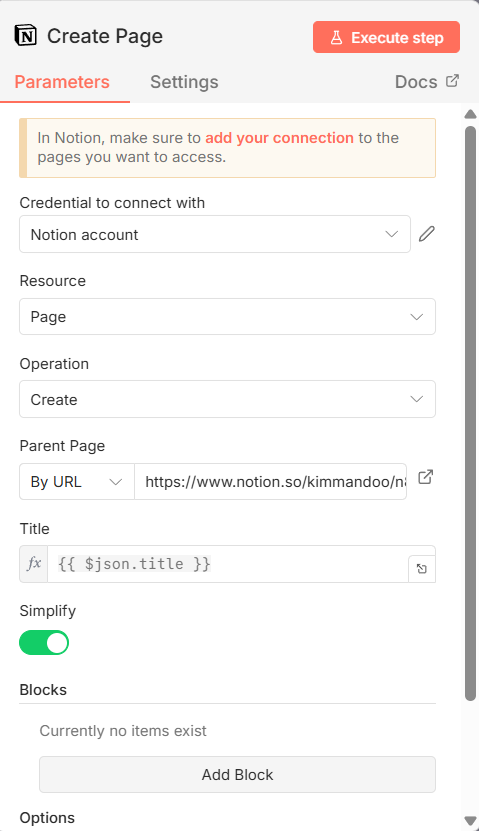Click the scroll down arrow
479x831 pixels.
(470, 821)
